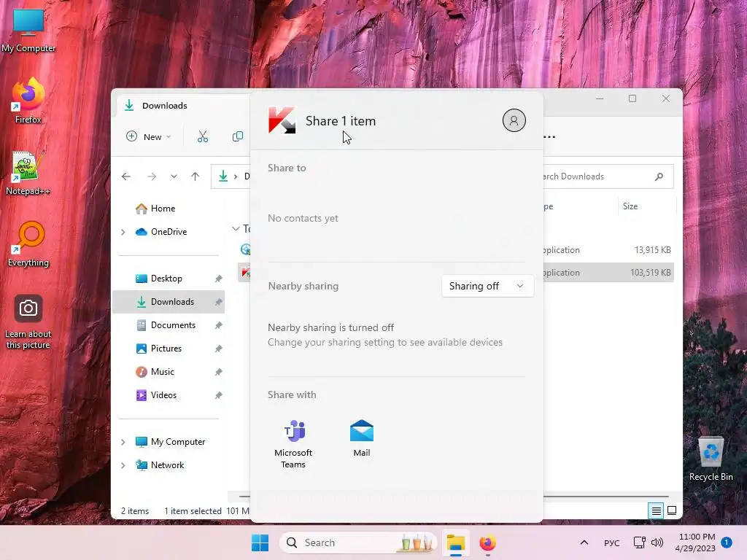Go up one folder level in Explorer
This screenshot has height=560, width=747.
195,176
